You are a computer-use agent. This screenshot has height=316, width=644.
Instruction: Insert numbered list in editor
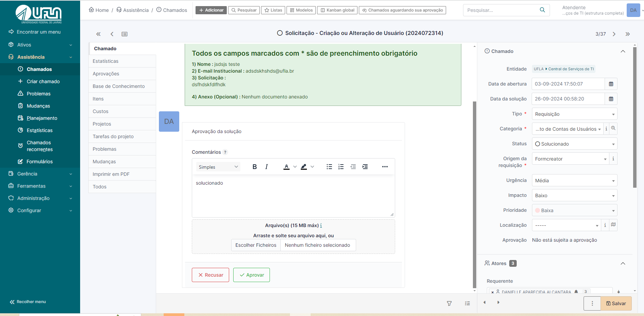[341, 167]
